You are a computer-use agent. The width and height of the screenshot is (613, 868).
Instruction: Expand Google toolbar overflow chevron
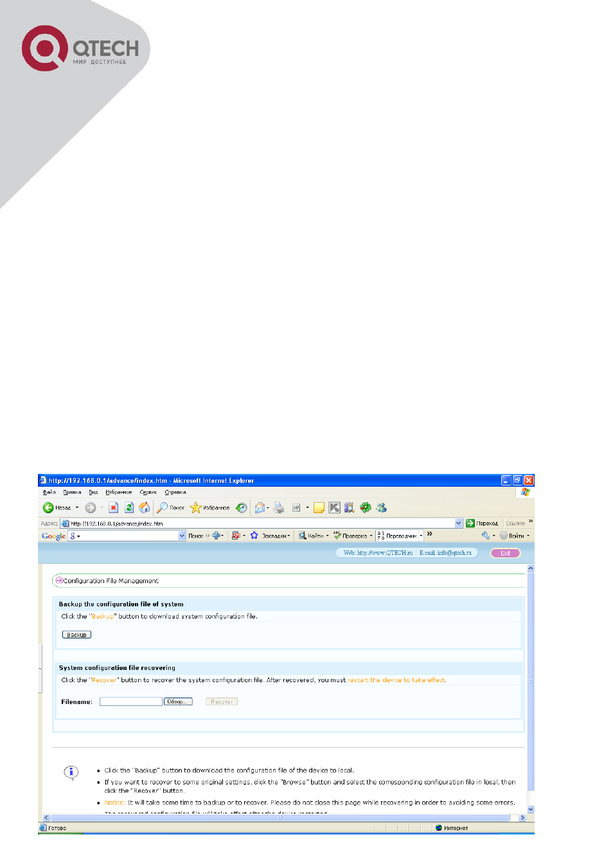[429, 534]
